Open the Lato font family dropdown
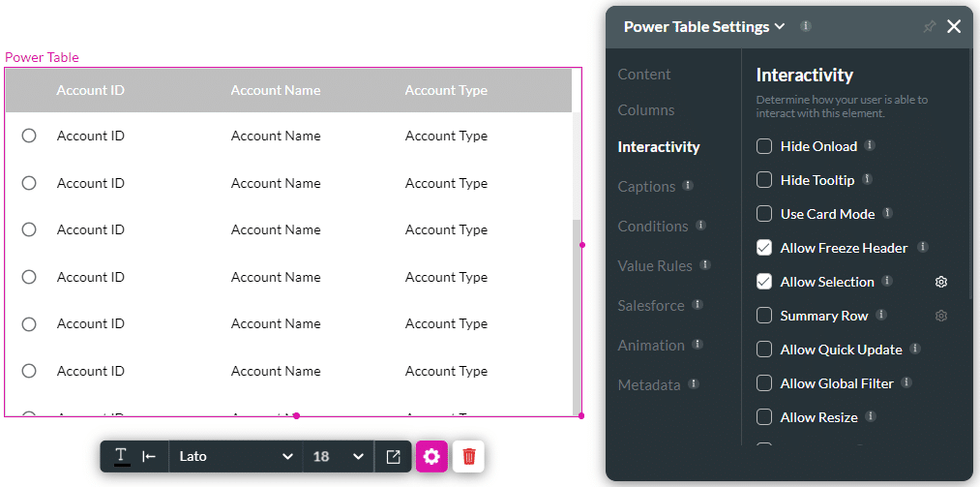This screenshot has width=980, height=487. pos(235,456)
